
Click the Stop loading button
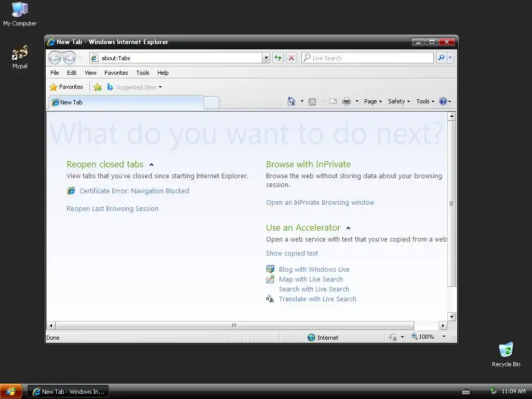click(x=291, y=58)
